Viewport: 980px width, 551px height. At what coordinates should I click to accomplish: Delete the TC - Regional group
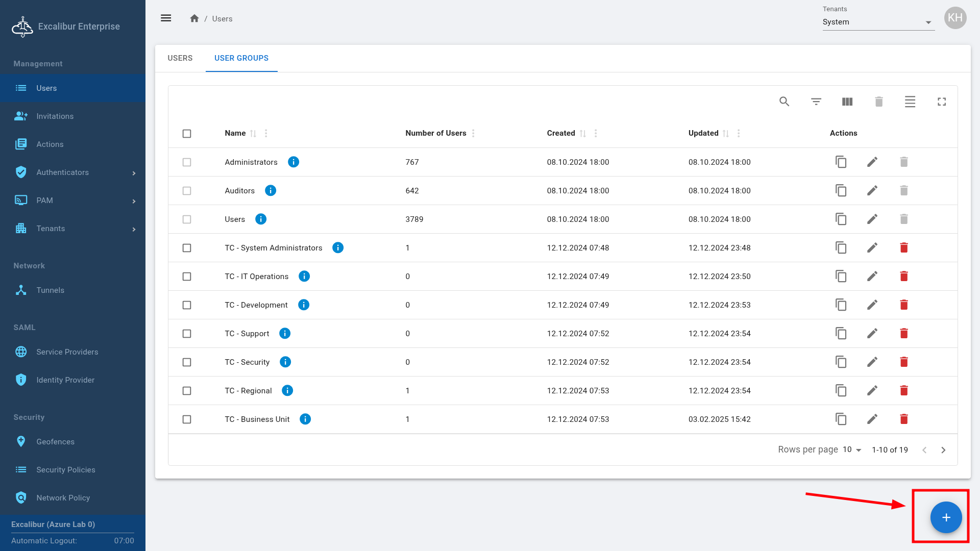904,391
